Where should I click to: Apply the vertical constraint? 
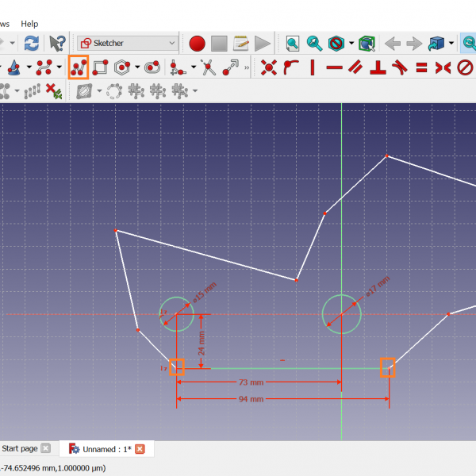point(313,67)
